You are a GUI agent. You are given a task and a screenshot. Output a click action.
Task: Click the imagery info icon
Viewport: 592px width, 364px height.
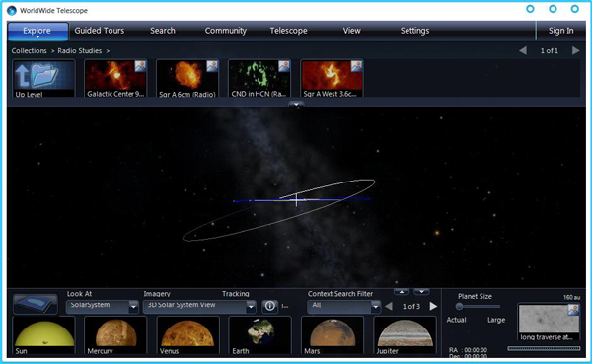[270, 306]
